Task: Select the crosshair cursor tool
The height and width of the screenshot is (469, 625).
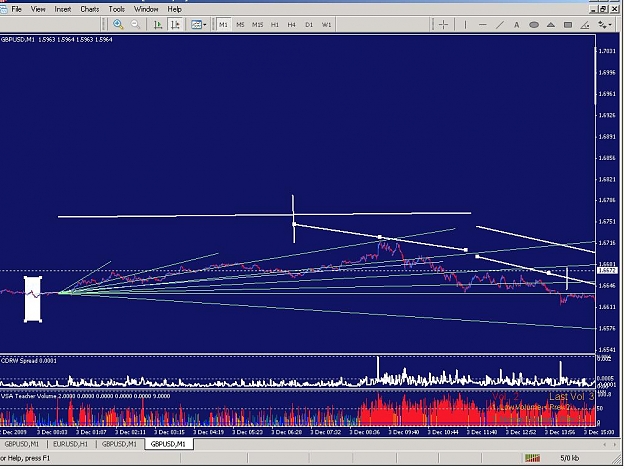Action: coord(443,25)
